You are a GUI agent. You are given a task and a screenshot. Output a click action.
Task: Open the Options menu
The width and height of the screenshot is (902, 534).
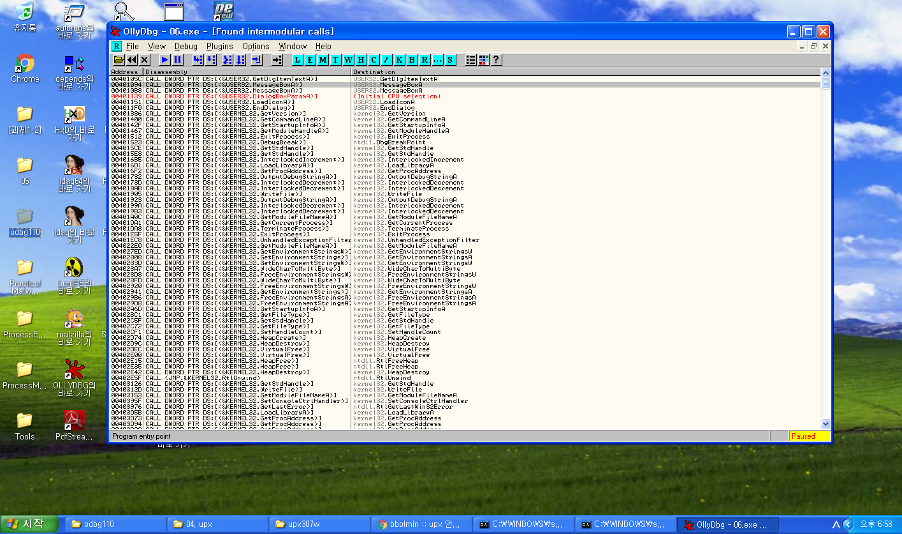255,46
